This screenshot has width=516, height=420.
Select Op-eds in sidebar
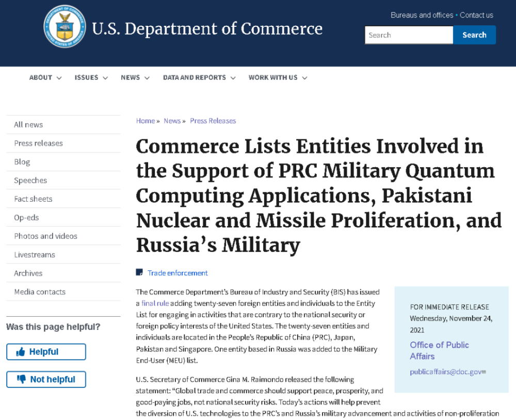[63, 218]
